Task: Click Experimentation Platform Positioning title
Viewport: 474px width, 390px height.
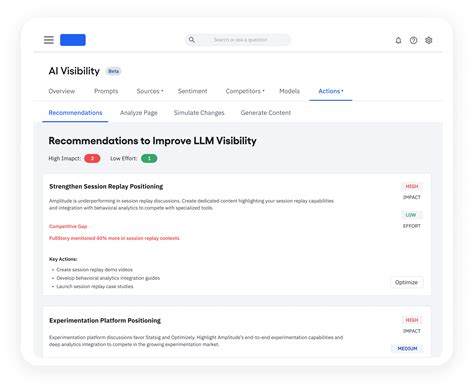Action: coord(105,320)
